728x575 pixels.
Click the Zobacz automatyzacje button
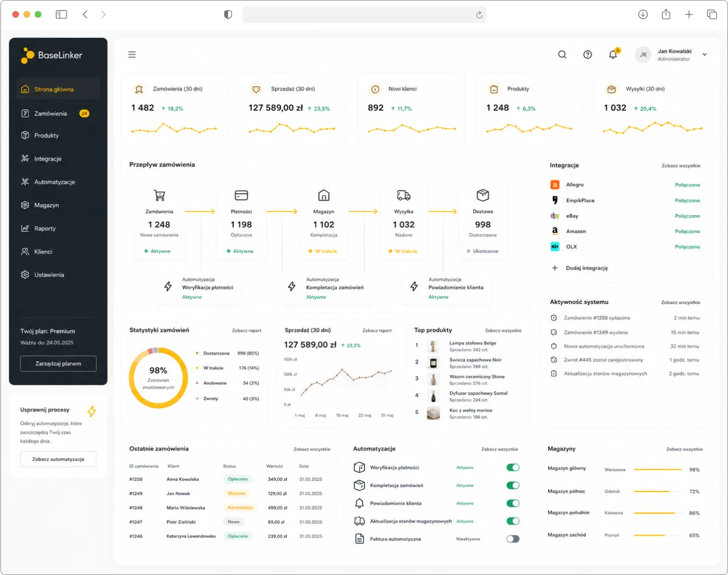click(x=58, y=459)
